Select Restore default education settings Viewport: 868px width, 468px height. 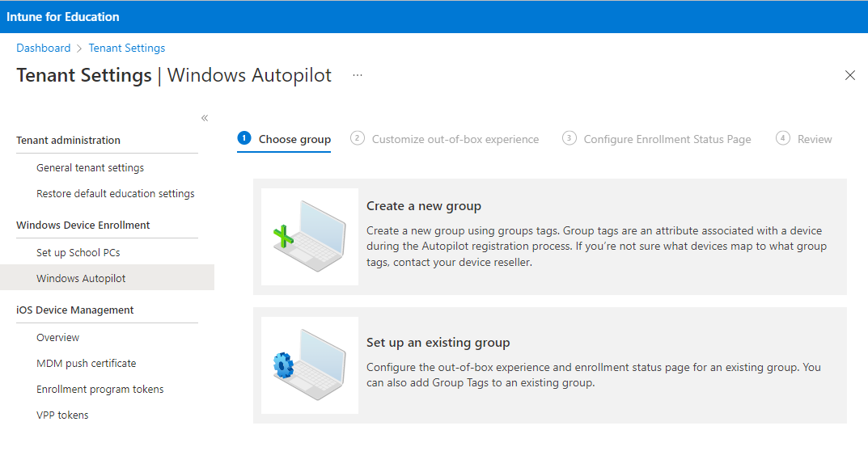115,193
